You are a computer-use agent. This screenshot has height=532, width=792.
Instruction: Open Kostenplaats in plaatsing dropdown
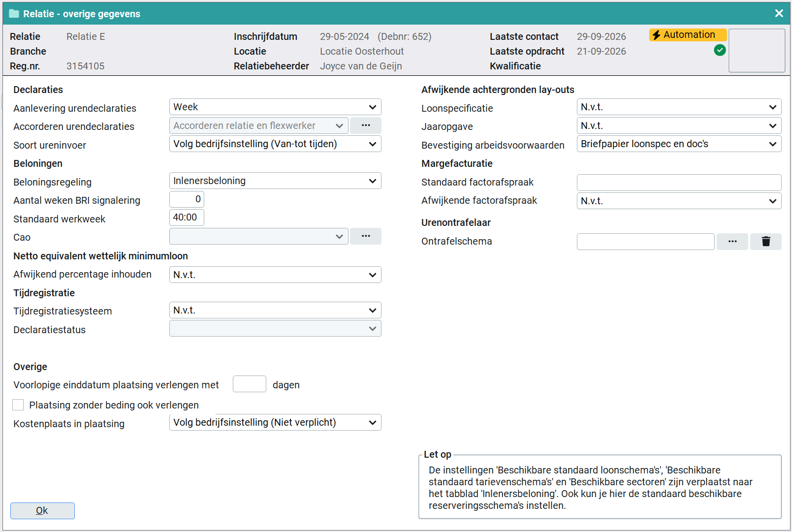pos(275,422)
